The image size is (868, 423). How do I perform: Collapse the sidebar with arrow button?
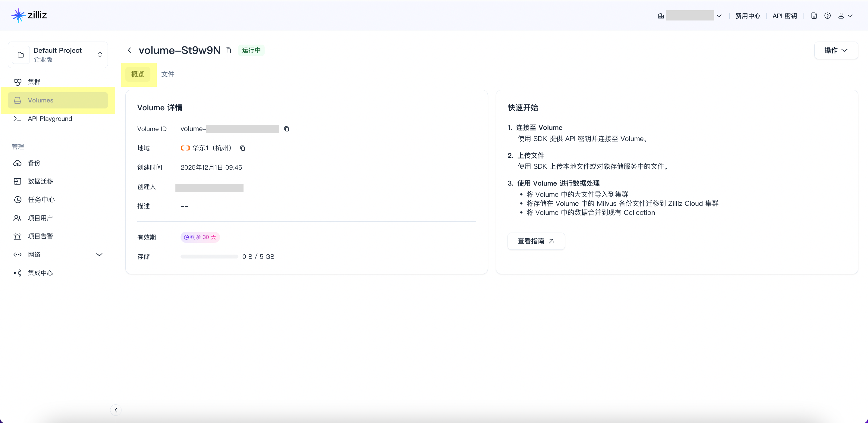pos(115,410)
